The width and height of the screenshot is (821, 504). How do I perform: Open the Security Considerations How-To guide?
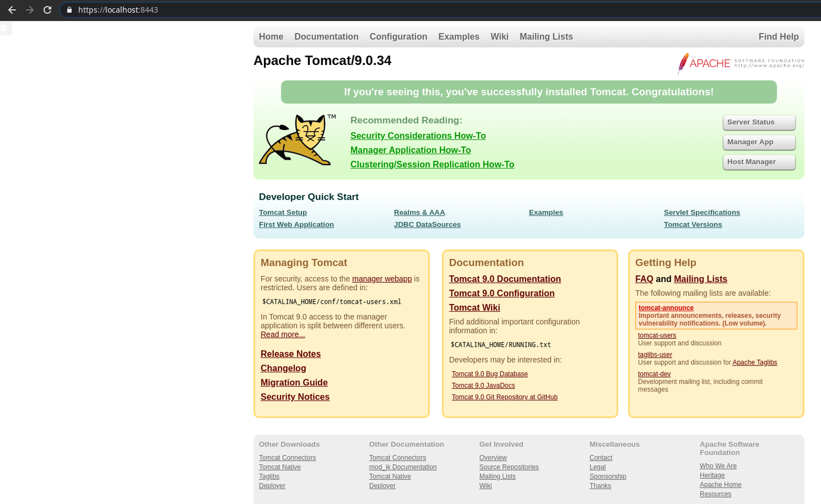(418, 136)
